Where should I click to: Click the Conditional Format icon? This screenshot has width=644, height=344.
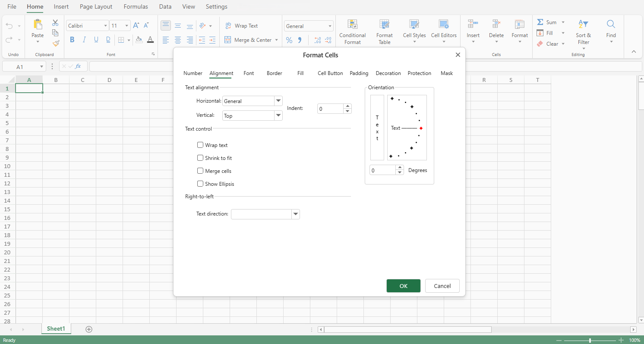click(x=353, y=25)
